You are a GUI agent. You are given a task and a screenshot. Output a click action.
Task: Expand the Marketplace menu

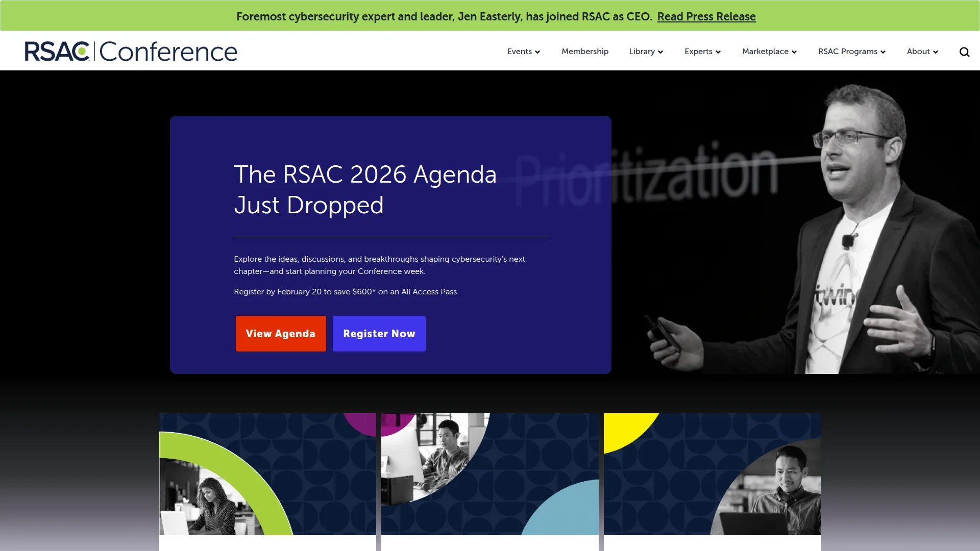pyautogui.click(x=769, y=52)
